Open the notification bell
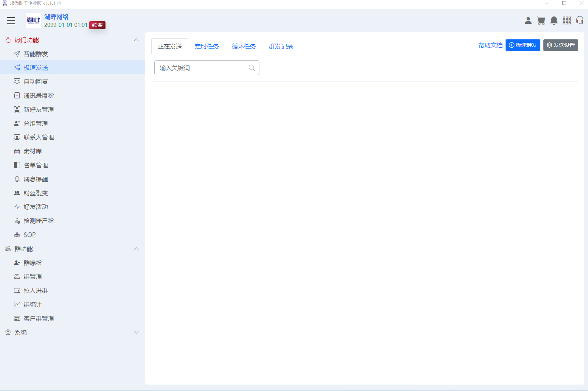Image resolution: width=588 pixels, height=391 pixels. [x=554, y=20]
